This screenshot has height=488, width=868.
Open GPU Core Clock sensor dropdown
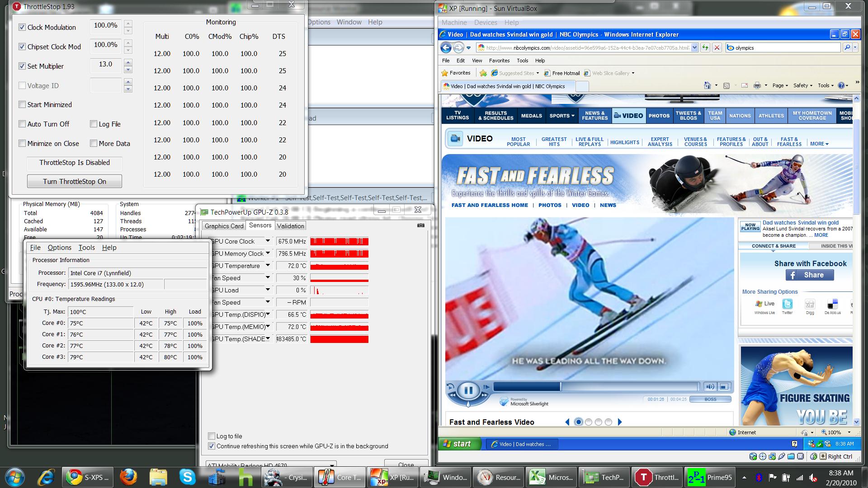click(x=268, y=241)
